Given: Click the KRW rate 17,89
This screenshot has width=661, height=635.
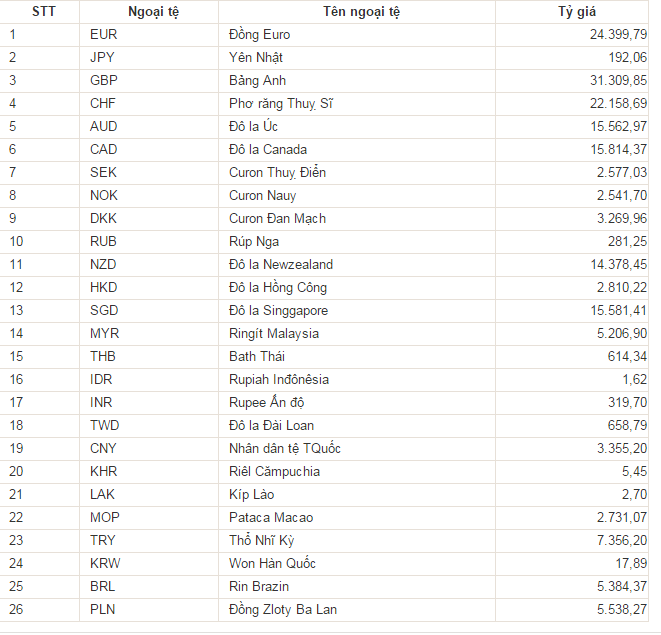Looking at the screenshot, I should coord(631,563).
